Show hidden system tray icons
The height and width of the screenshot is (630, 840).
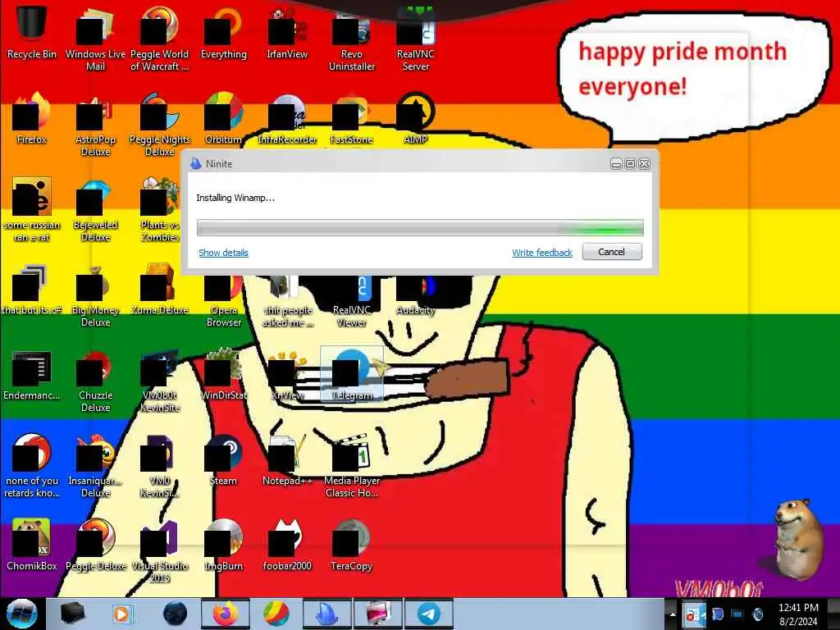[x=673, y=614]
